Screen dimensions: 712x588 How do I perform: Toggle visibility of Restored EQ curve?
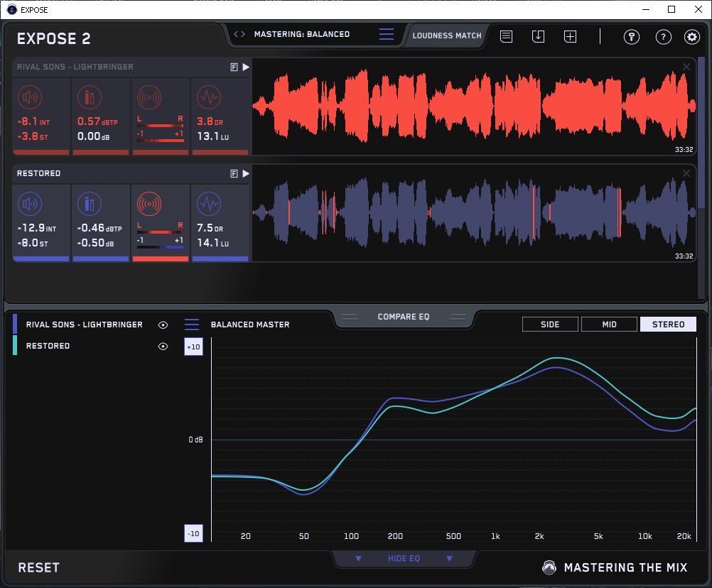point(163,346)
